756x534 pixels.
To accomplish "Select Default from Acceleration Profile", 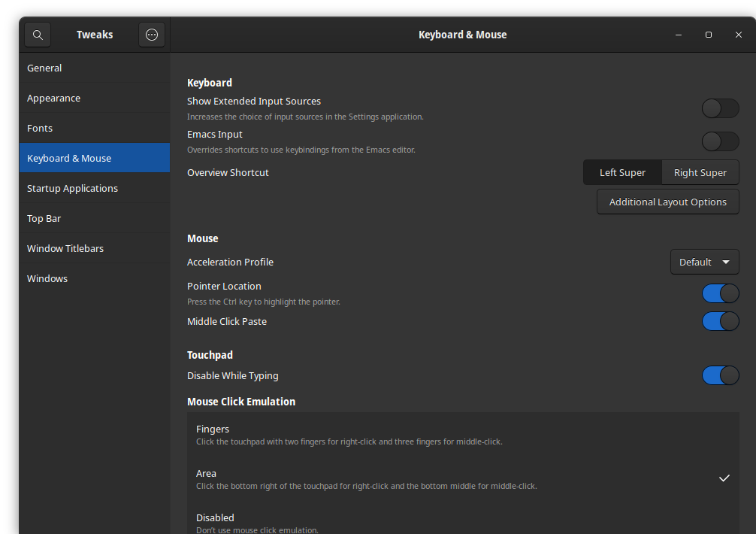I will coord(704,262).
